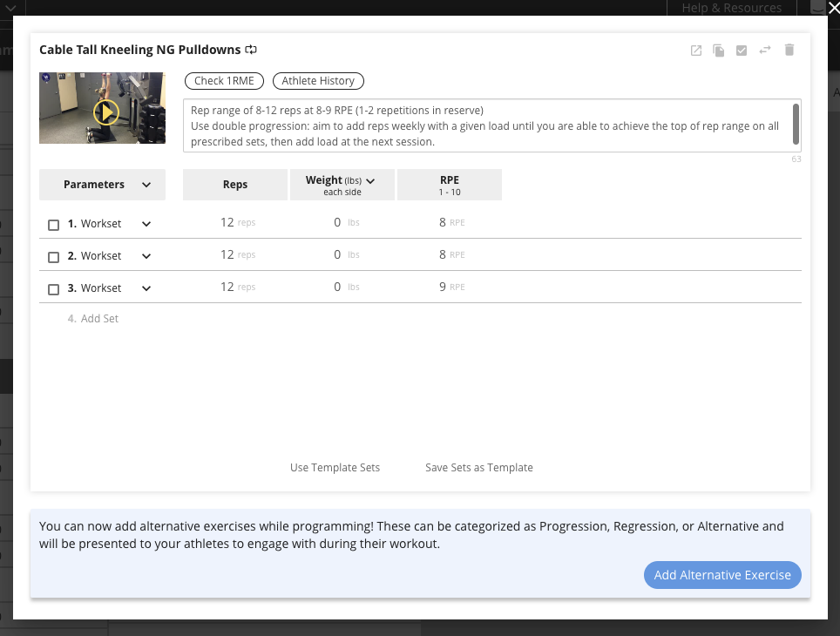Click Add Alternative Exercise button
Screen dimensions: 840x636
[722, 575]
